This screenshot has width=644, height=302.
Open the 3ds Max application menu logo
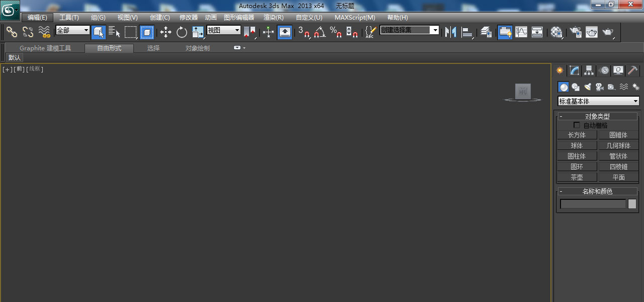(x=10, y=10)
